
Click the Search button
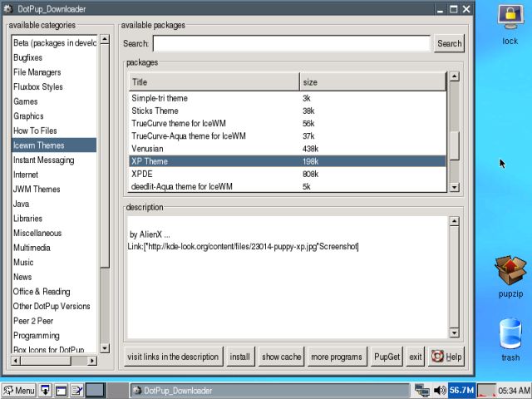tap(449, 43)
